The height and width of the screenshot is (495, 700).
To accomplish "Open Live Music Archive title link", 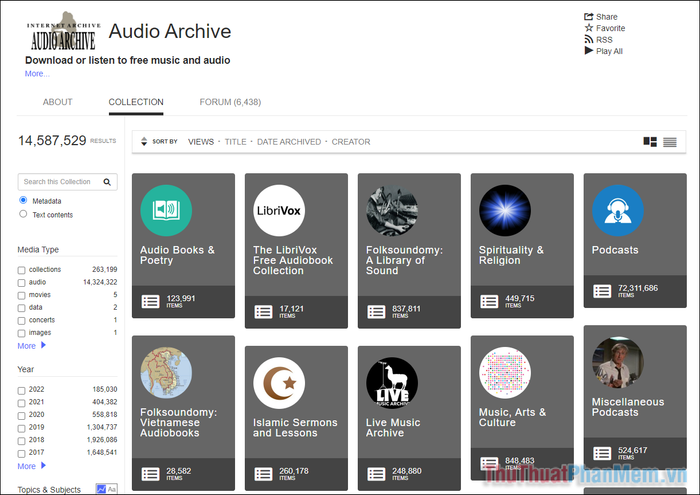I will (393, 428).
